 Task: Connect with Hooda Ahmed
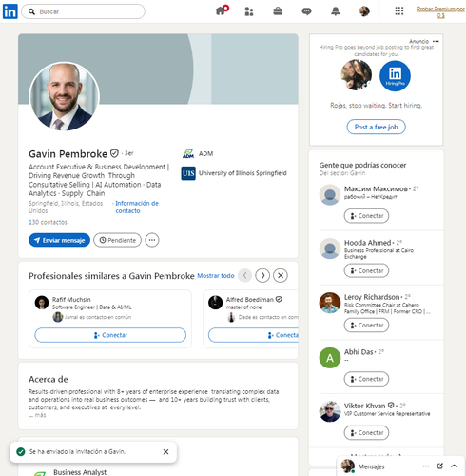coord(366,270)
